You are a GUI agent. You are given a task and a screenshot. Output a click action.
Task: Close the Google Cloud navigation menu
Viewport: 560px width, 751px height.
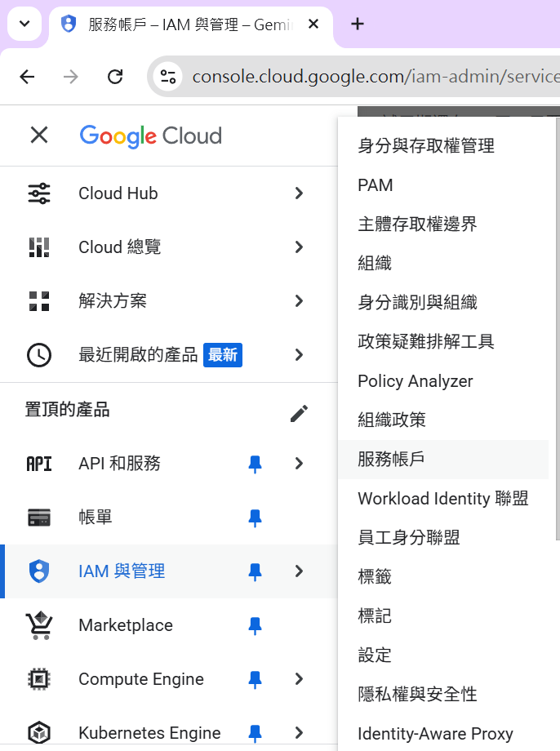[39, 135]
